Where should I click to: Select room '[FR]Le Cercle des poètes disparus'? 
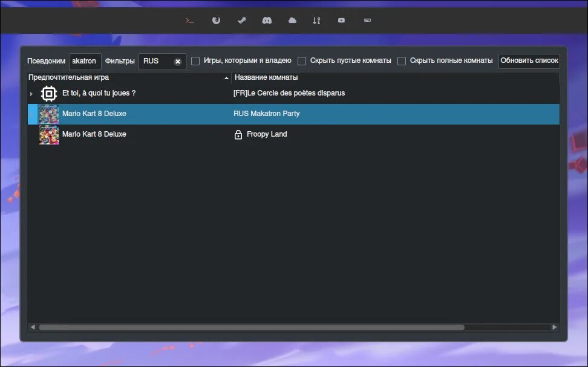tap(289, 93)
